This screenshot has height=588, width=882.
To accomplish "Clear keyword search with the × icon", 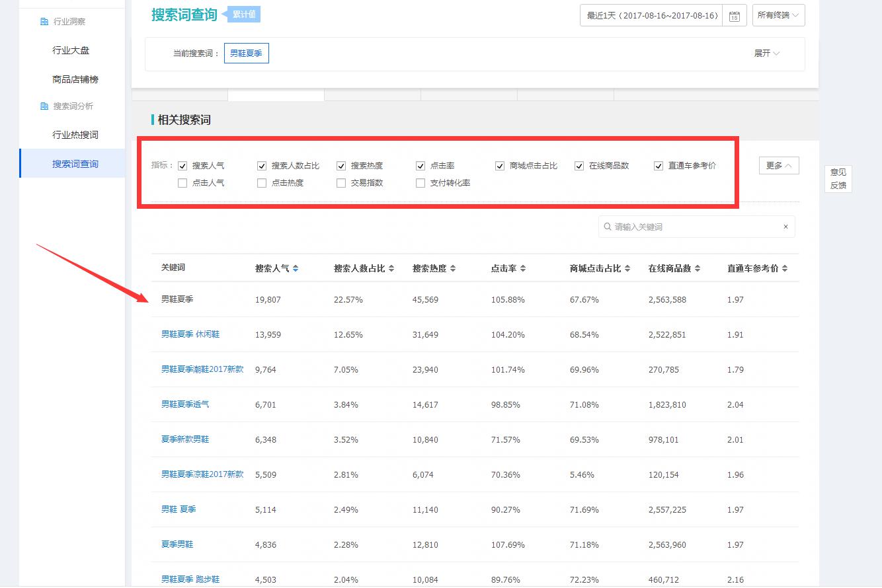I will (x=785, y=227).
